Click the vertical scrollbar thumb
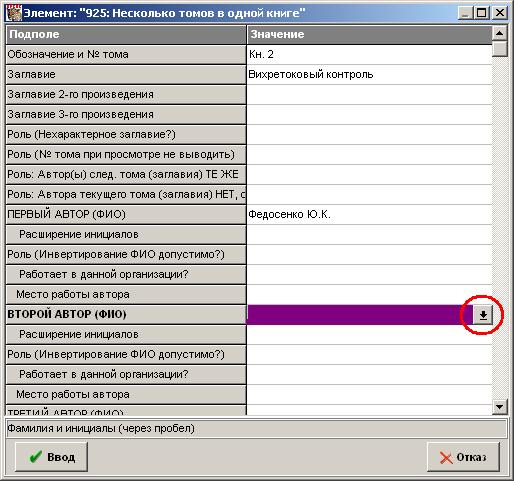This screenshot has height=481, width=514. point(500,49)
